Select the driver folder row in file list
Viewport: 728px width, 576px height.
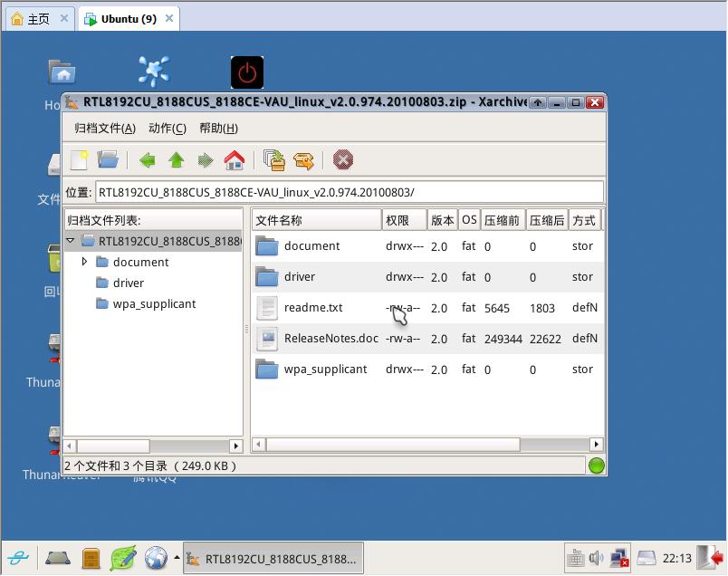[427, 277]
